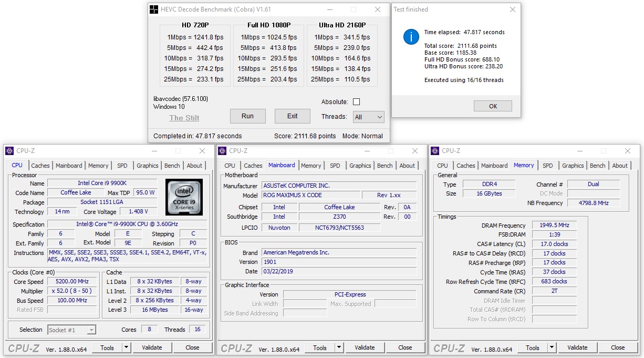The height and width of the screenshot is (358, 644).
Task: Open About tab in Memory CPU-Z window
Action: coord(620,166)
